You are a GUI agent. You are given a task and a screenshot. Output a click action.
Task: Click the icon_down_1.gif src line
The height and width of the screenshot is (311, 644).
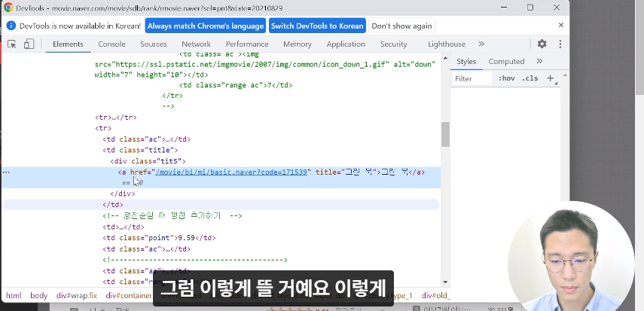pos(264,65)
